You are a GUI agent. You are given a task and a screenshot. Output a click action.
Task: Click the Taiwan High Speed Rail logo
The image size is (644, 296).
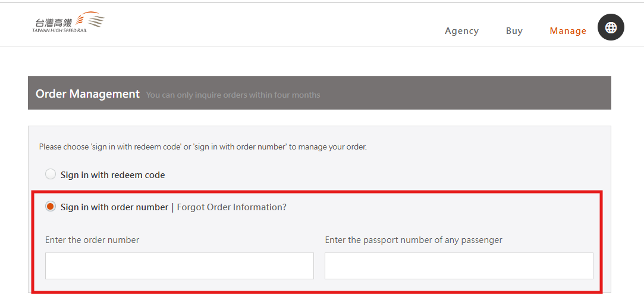coord(68,22)
